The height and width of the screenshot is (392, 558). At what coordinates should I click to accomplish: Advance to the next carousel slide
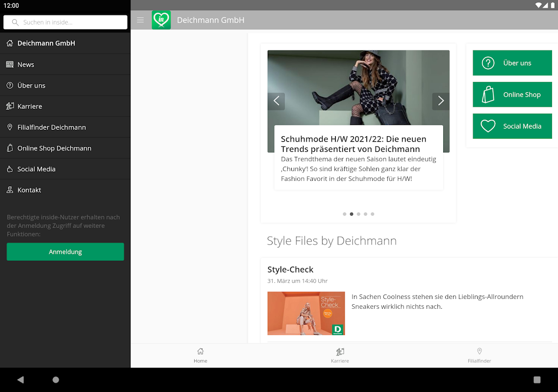[x=440, y=101]
